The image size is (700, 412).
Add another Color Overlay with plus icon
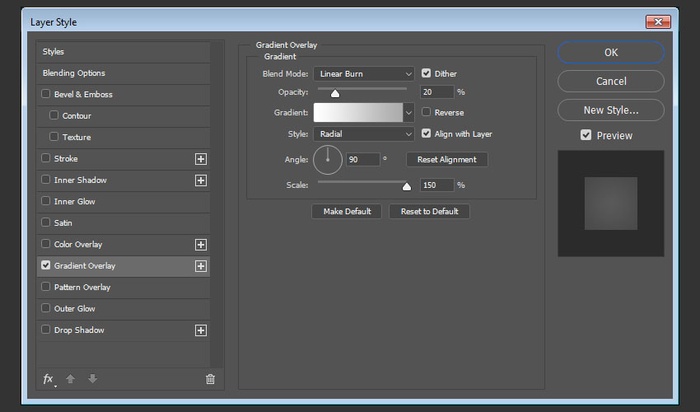[x=200, y=245]
